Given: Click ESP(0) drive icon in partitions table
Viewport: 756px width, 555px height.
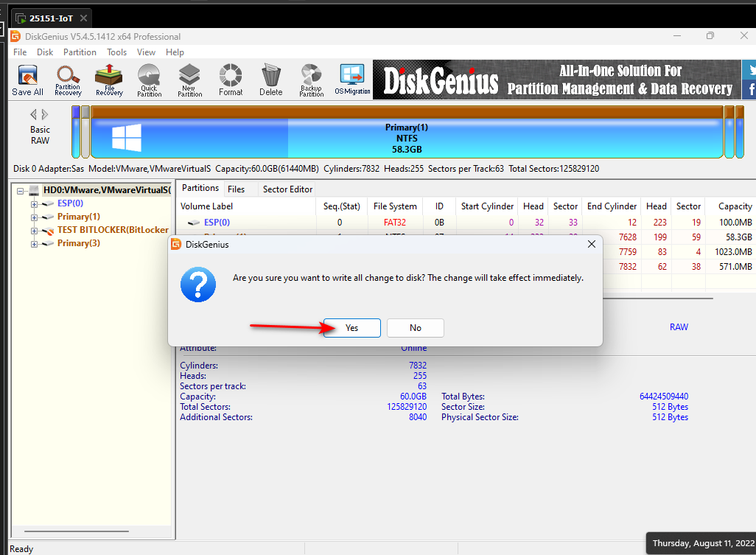Looking at the screenshot, I should [x=193, y=223].
